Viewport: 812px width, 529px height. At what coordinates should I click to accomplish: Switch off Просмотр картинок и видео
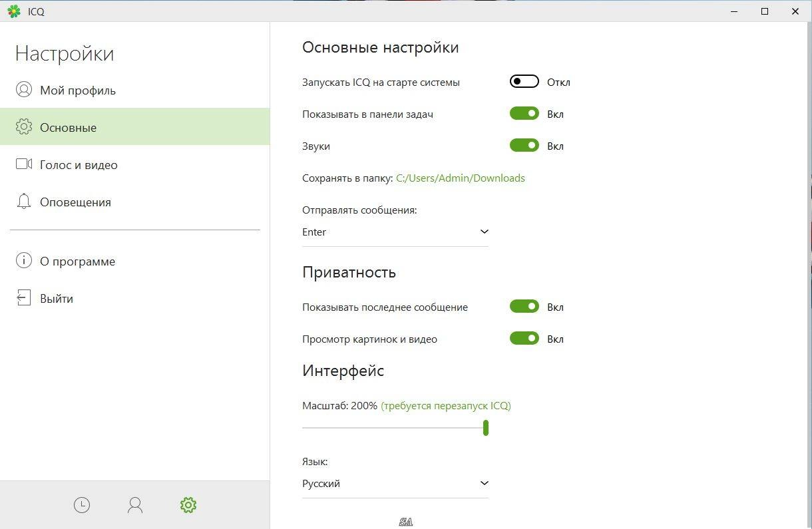tap(524, 339)
